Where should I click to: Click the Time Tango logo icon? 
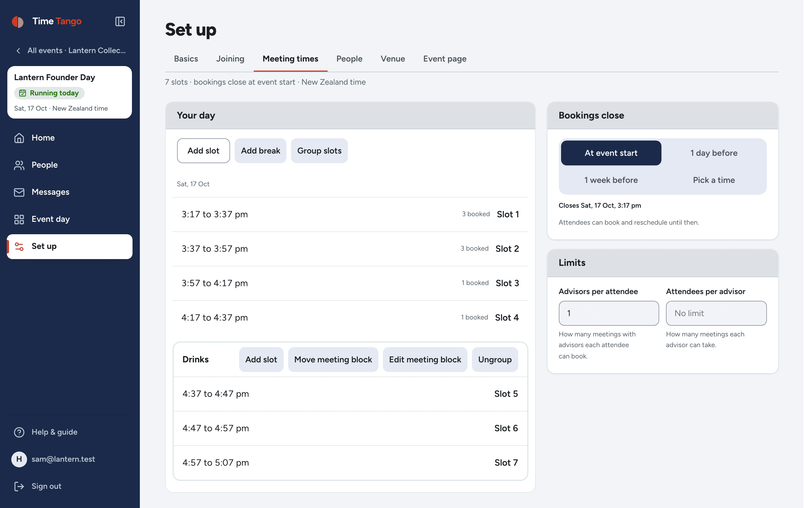click(x=18, y=21)
